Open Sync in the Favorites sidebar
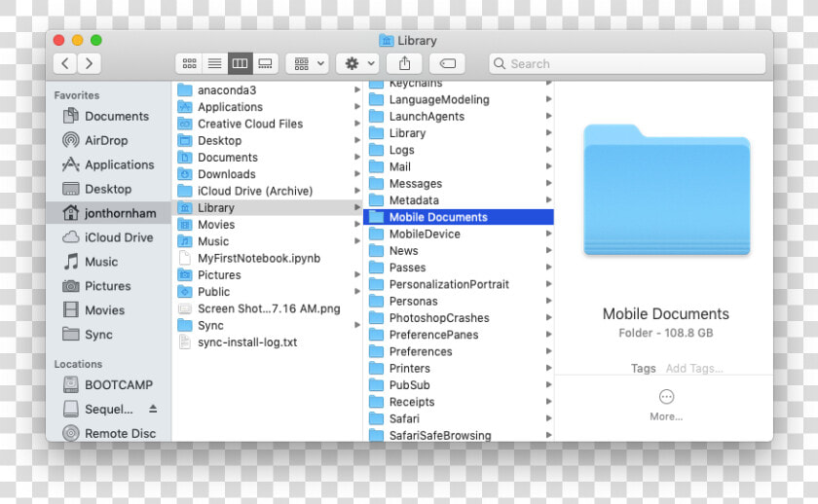 point(108,334)
